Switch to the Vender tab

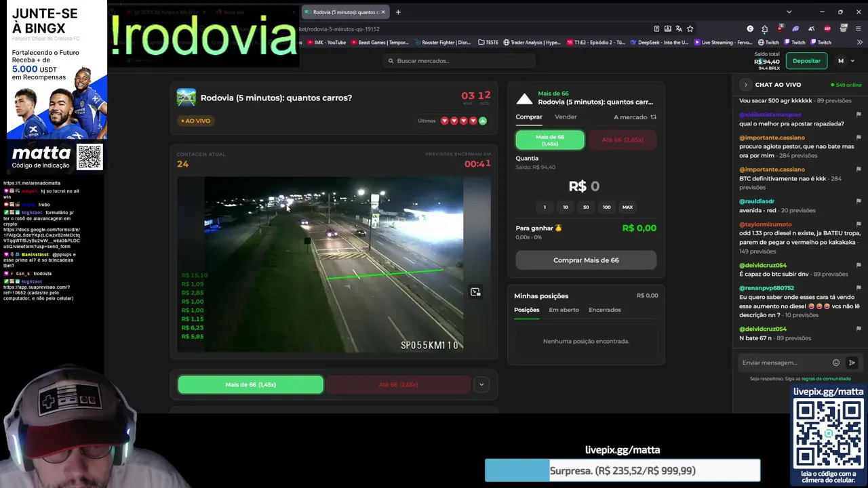point(566,117)
